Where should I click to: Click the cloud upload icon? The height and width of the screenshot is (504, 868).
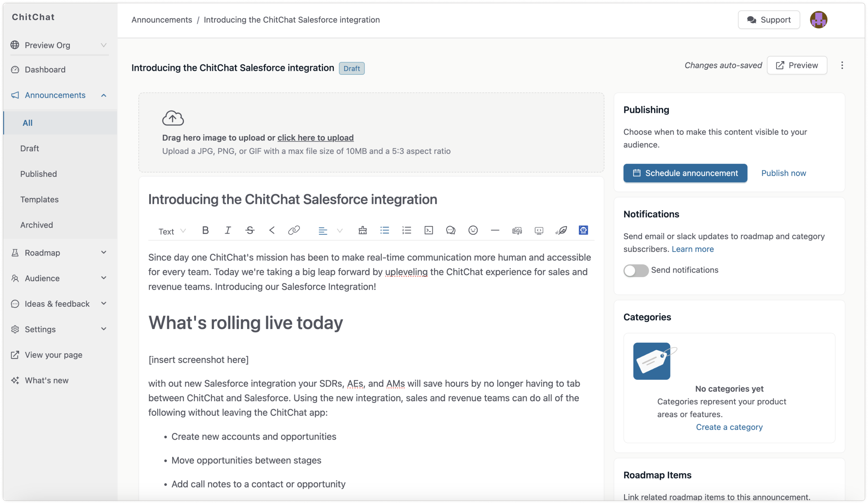pyautogui.click(x=173, y=118)
